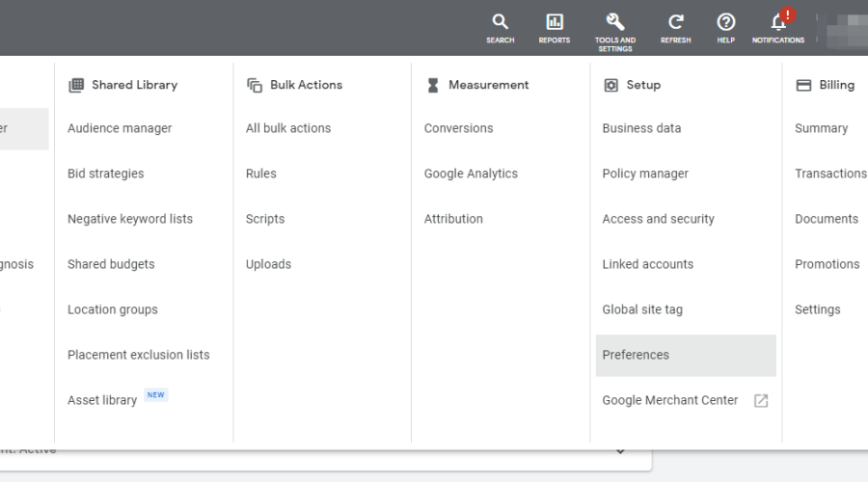Click the Refresh icon
The image size is (868, 482).
click(x=675, y=22)
